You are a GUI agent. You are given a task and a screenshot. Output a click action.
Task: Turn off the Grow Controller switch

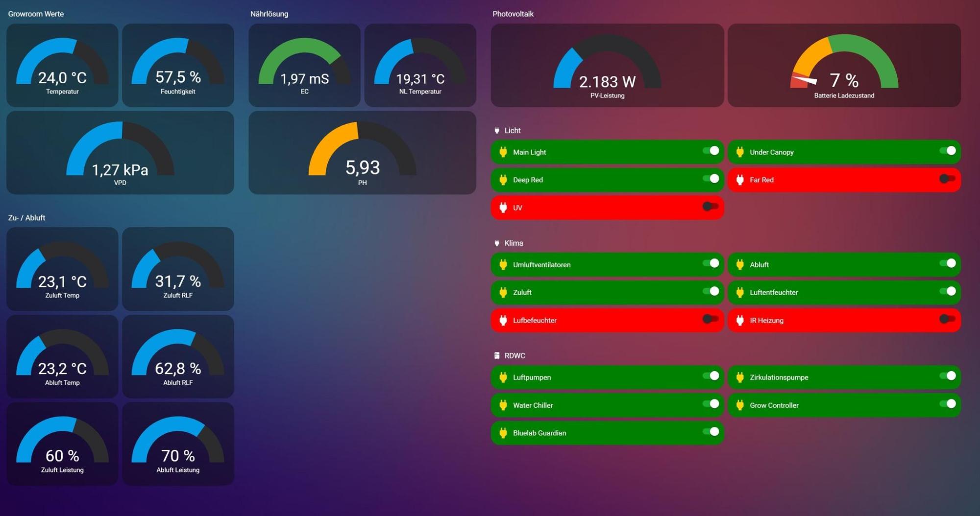tap(947, 404)
